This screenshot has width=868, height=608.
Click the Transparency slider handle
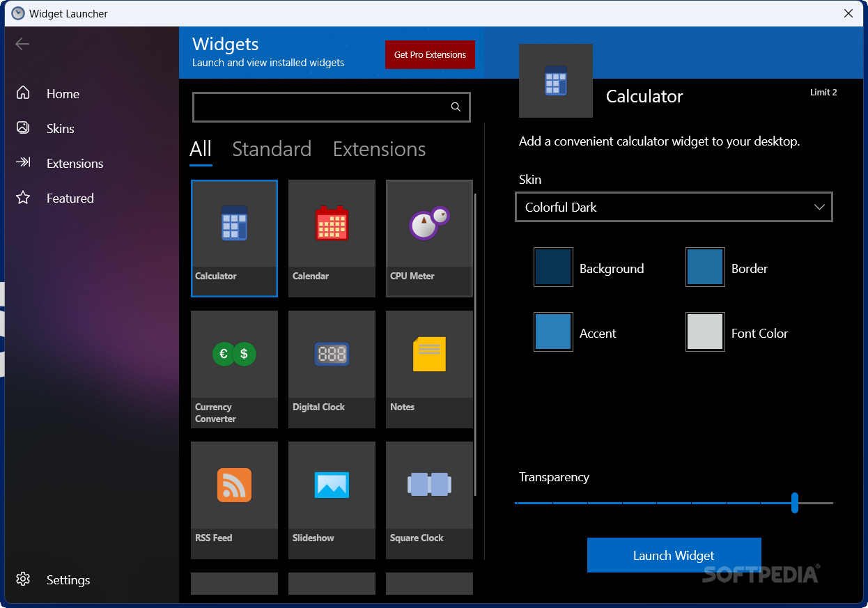click(x=794, y=502)
